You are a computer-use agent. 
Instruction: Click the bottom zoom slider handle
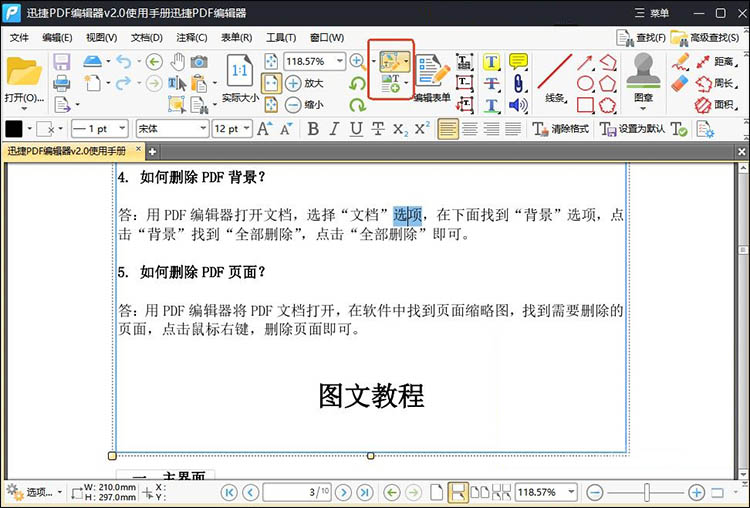click(647, 492)
